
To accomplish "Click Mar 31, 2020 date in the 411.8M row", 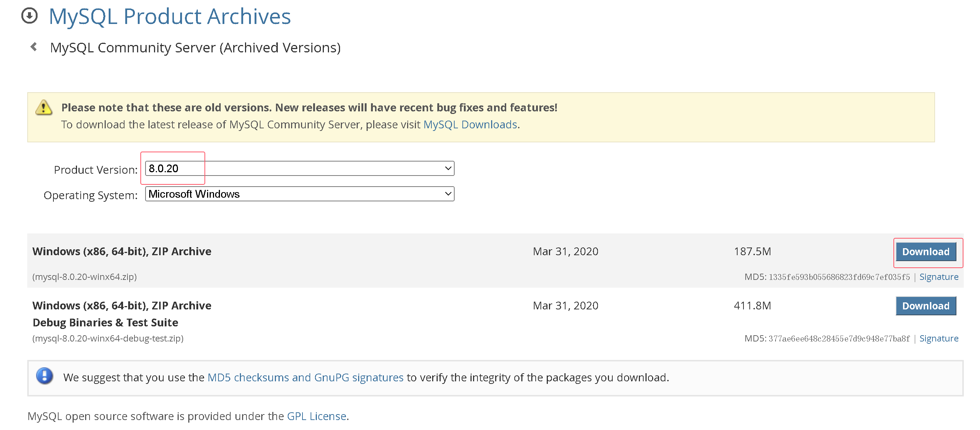I will click(x=565, y=305).
